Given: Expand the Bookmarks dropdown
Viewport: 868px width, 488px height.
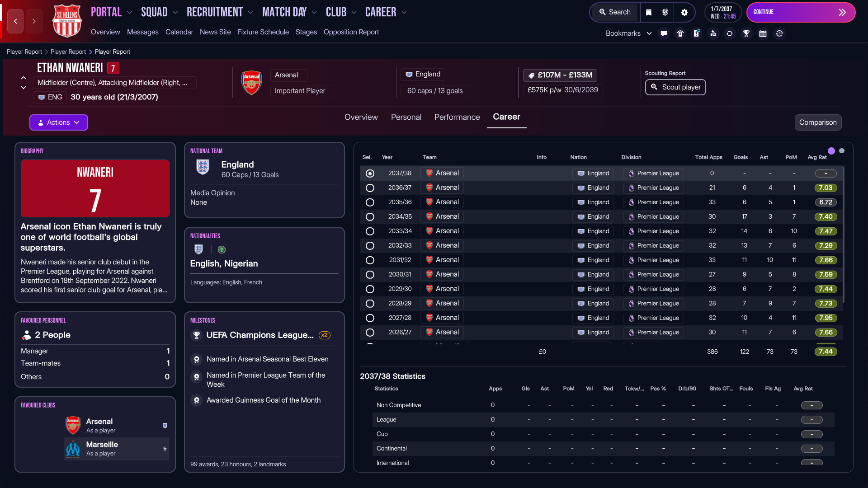Looking at the screenshot, I should pos(628,33).
